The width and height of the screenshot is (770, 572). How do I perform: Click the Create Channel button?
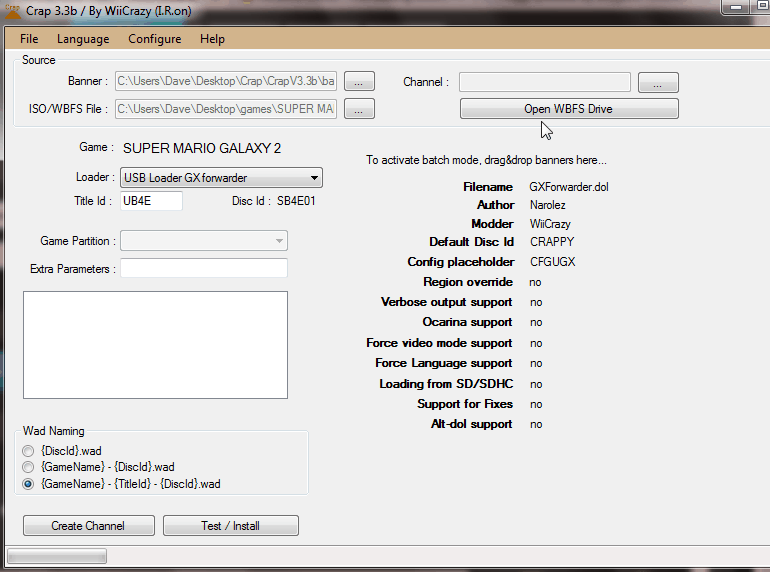[88, 526]
